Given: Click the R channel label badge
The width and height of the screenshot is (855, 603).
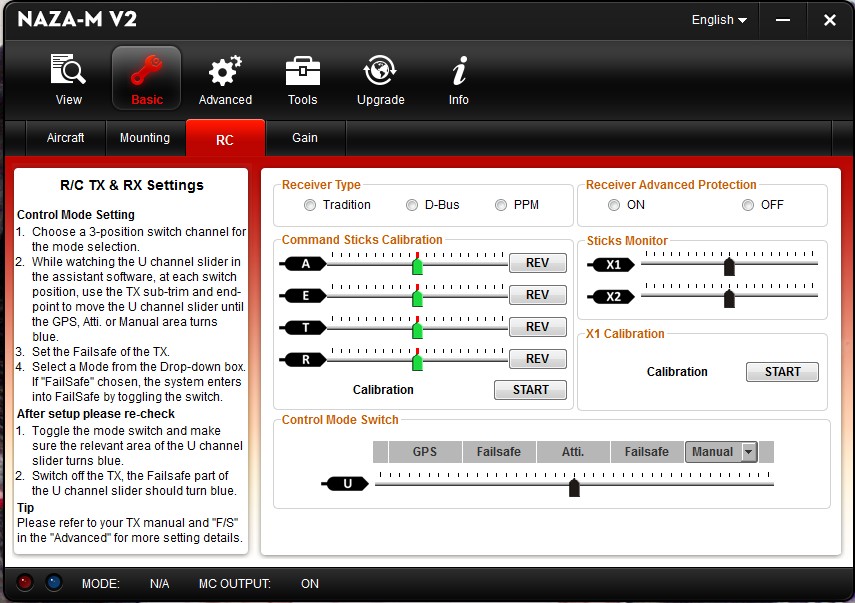Looking at the screenshot, I should [x=303, y=360].
